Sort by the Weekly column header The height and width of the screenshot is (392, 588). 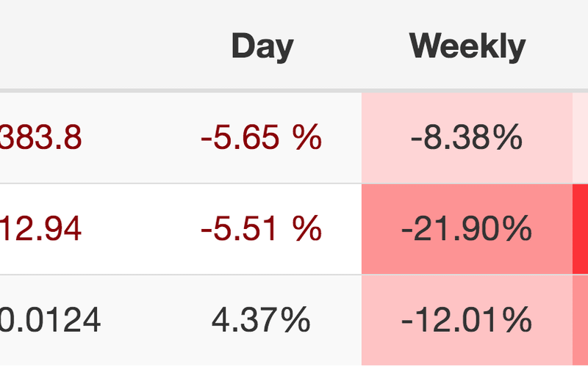pyautogui.click(x=467, y=47)
